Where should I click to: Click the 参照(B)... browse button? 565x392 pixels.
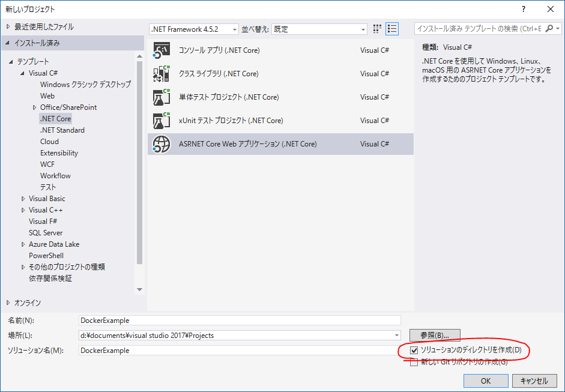pyautogui.click(x=435, y=336)
